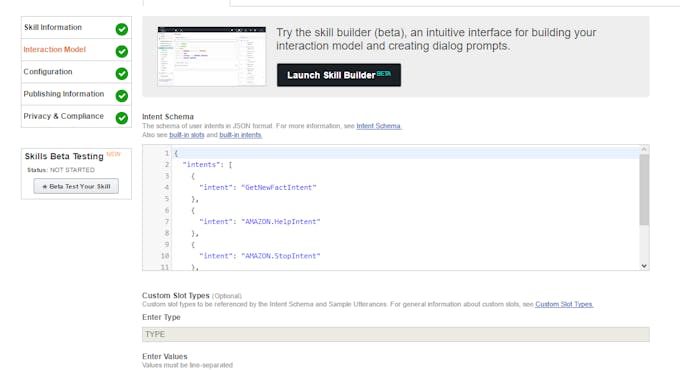The width and height of the screenshot is (680, 370).
Task: Open the built-in slots link
Action: (x=186, y=135)
